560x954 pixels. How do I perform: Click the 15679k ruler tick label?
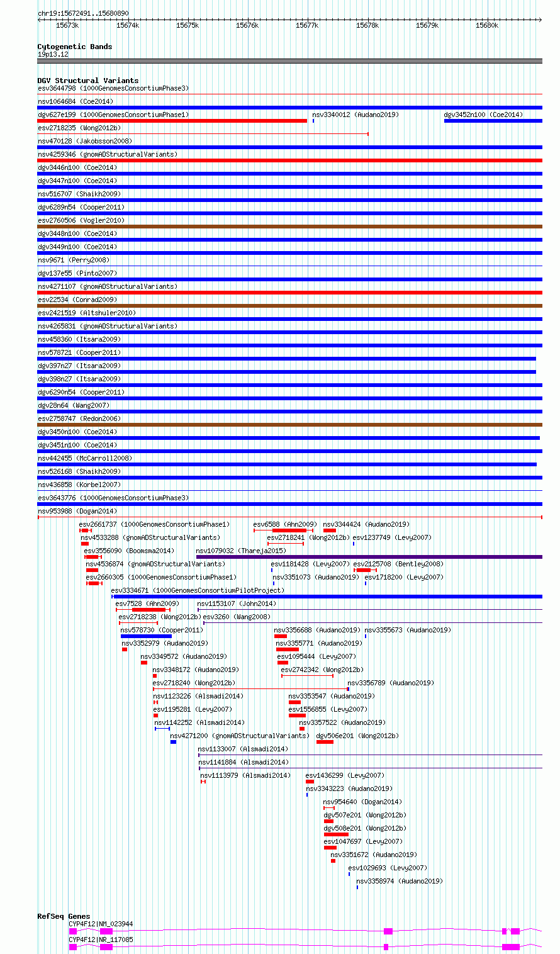click(x=427, y=26)
